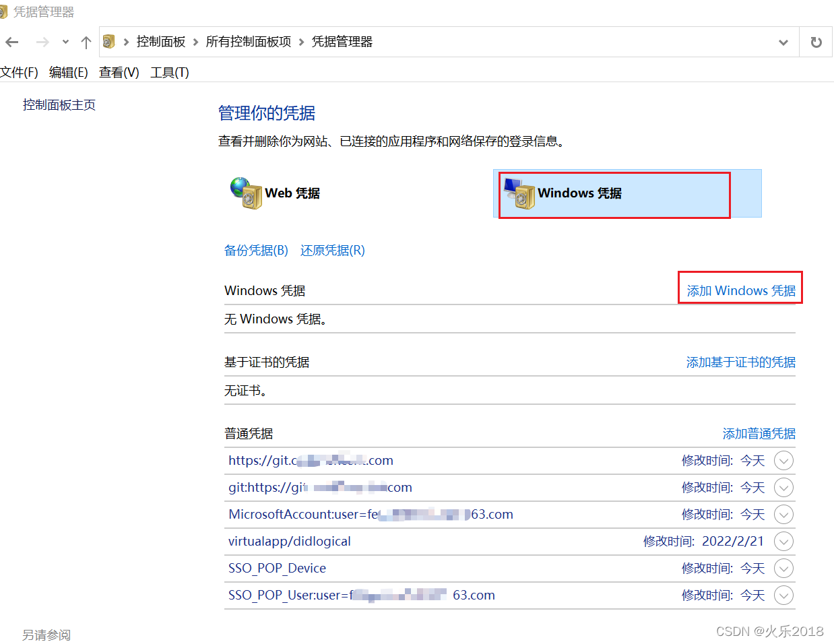Click 控制面板 breadcrumb segment
834x644 pixels.
pos(161,42)
